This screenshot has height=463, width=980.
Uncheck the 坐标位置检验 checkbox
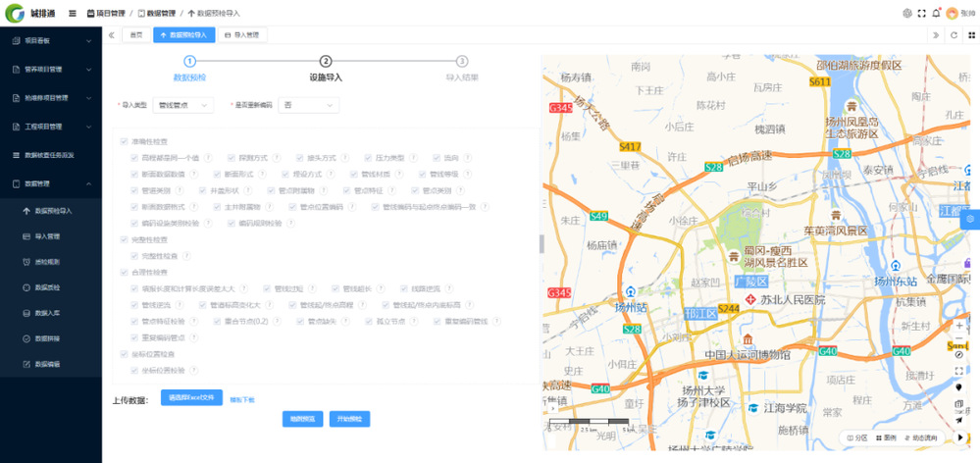(135, 370)
